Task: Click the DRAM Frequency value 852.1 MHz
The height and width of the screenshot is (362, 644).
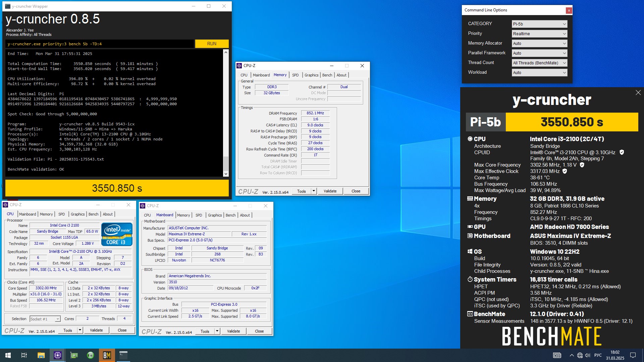Action: pyautogui.click(x=315, y=113)
